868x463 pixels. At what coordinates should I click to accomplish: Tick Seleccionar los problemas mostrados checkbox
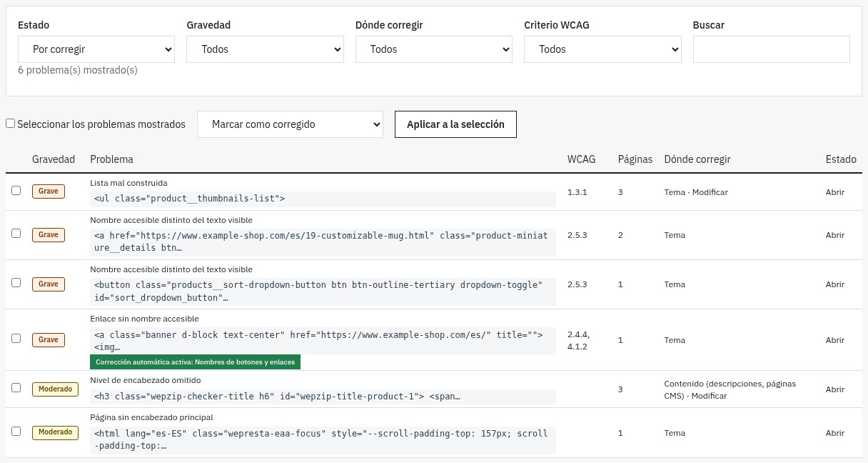(11, 124)
